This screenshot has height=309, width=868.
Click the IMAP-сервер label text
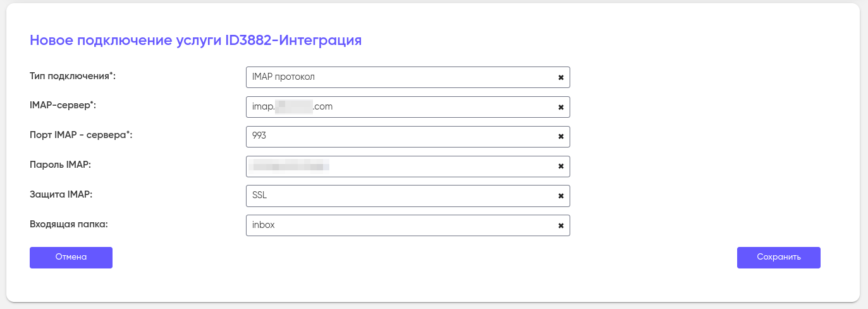(63, 106)
